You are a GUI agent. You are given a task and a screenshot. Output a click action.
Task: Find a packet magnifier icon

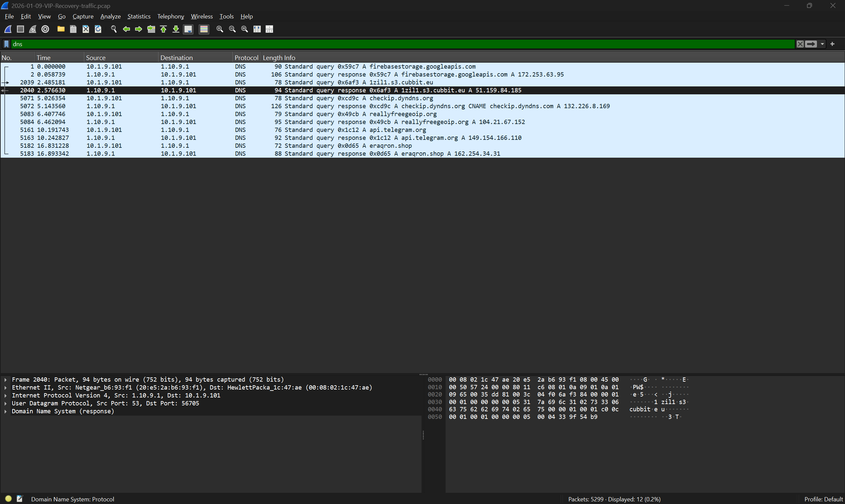tap(114, 29)
